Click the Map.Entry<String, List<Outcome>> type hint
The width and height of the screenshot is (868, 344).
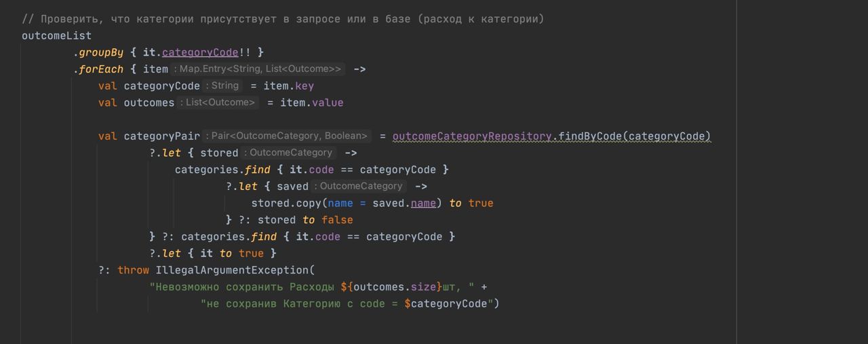pos(258,69)
